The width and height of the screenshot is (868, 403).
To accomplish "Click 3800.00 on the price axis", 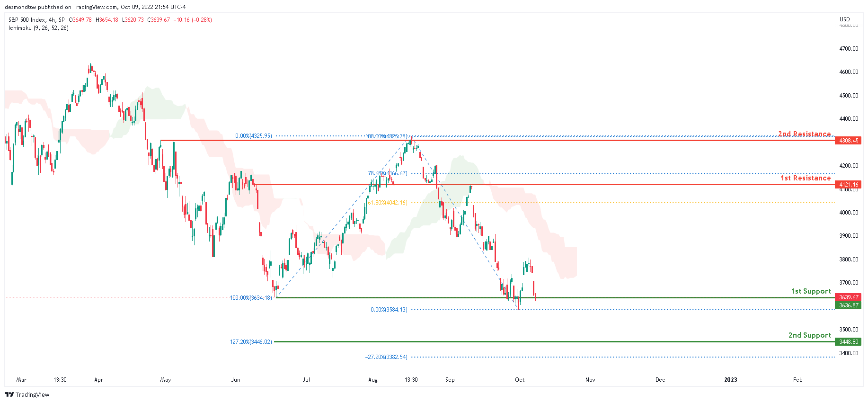I will (x=849, y=260).
